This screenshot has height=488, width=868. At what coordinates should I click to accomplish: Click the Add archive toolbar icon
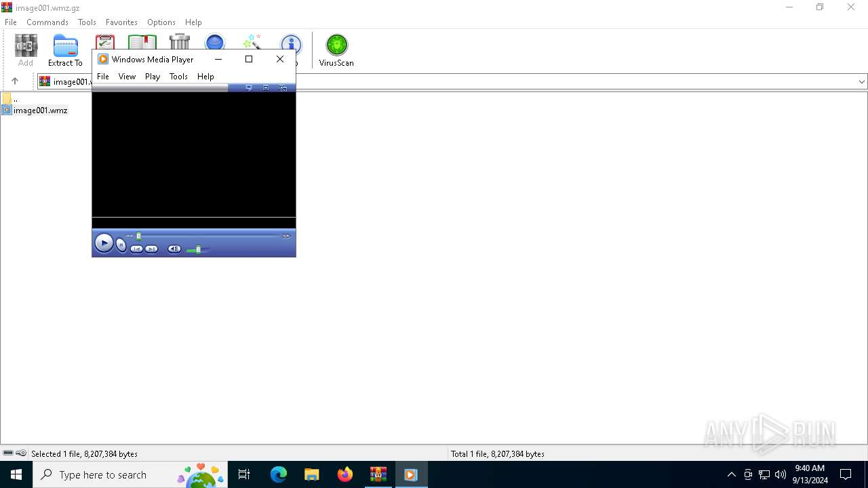[26, 50]
